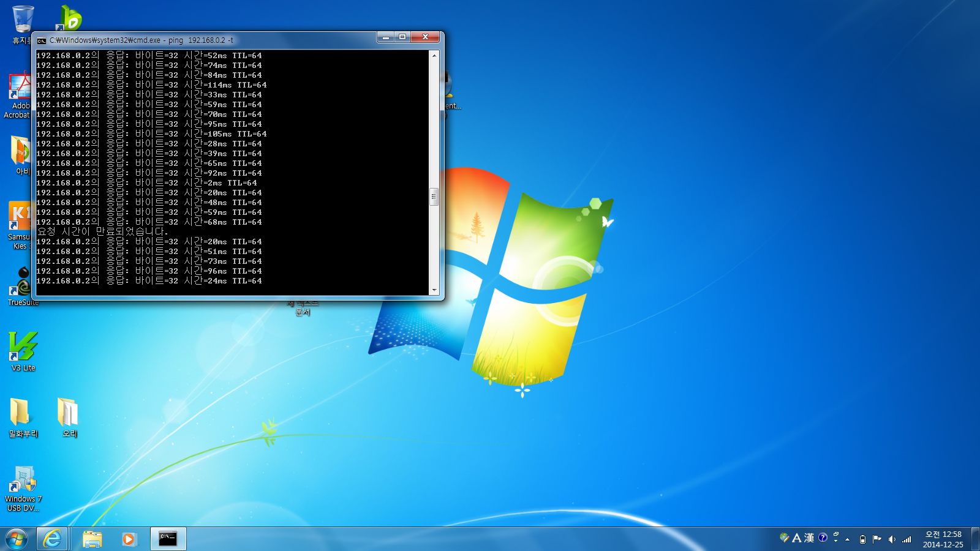The height and width of the screenshot is (551, 980).
Task: Open the Action Center flag icon
Action: pyautogui.click(x=877, y=539)
